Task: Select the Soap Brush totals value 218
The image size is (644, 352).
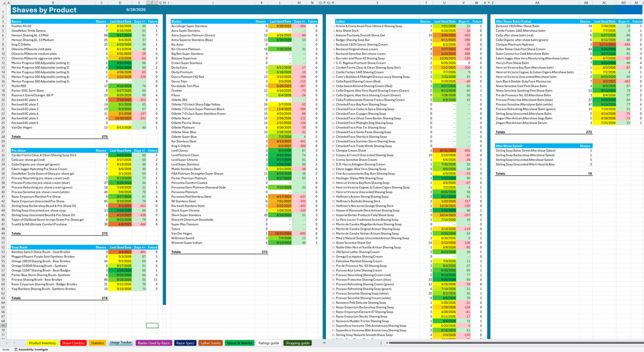Action: click(102, 298)
